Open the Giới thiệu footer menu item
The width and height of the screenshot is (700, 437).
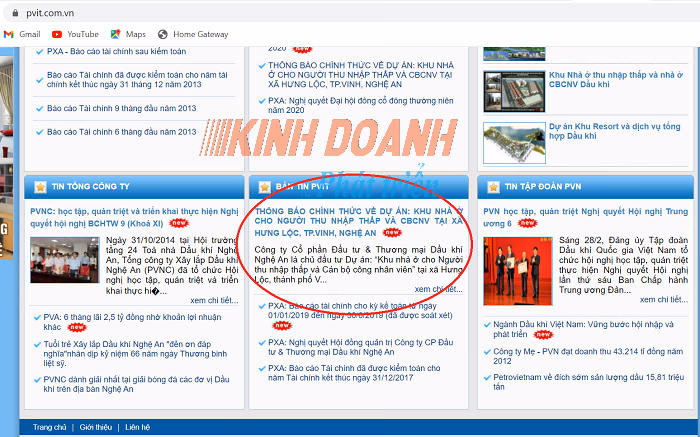[x=96, y=427]
